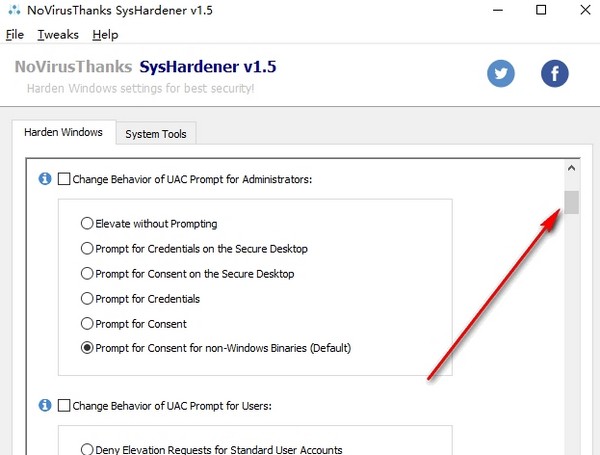600x455 pixels.
Task: Select Prompt for Credentials on the Secure Desktop
Action: 87,248
